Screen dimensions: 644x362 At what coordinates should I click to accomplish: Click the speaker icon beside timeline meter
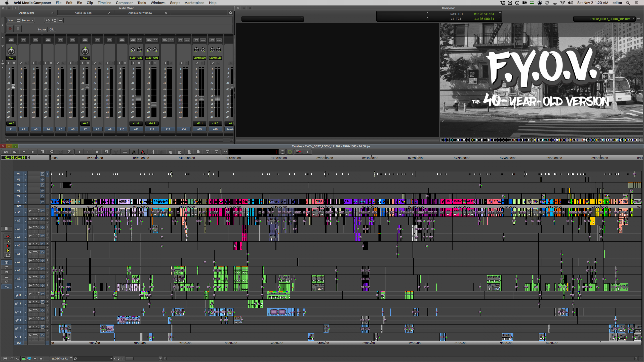pos(225,152)
